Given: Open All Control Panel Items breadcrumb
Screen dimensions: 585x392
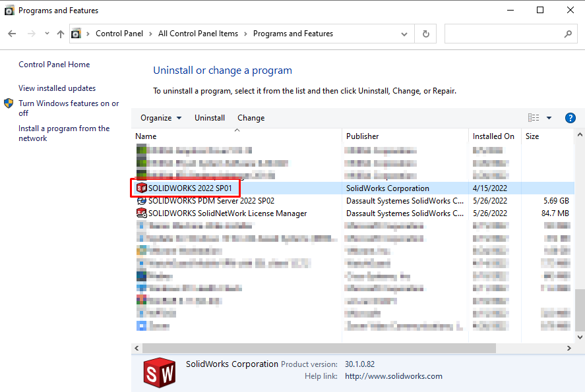Looking at the screenshot, I should pos(198,34).
